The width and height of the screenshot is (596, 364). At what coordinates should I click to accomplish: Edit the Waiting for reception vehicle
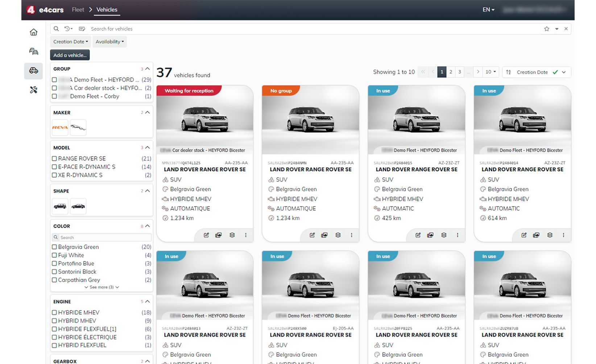(206, 235)
